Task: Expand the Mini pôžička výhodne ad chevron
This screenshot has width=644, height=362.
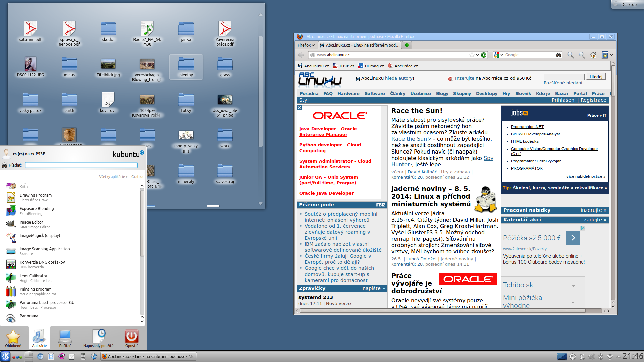Action: click(x=573, y=303)
